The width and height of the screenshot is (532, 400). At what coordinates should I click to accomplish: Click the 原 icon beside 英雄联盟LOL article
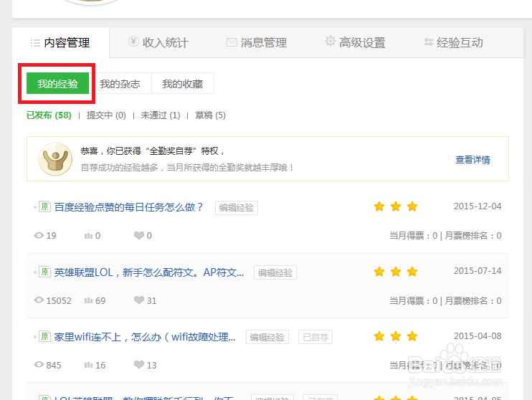click(x=44, y=272)
